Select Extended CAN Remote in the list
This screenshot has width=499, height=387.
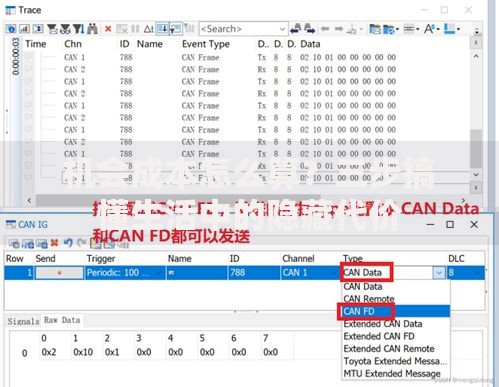[396, 349]
